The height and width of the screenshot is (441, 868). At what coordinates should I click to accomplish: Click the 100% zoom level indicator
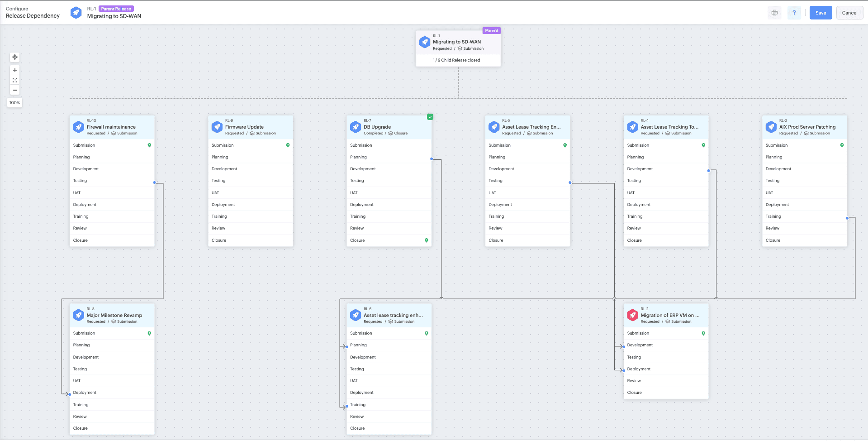(x=14, y=102)
